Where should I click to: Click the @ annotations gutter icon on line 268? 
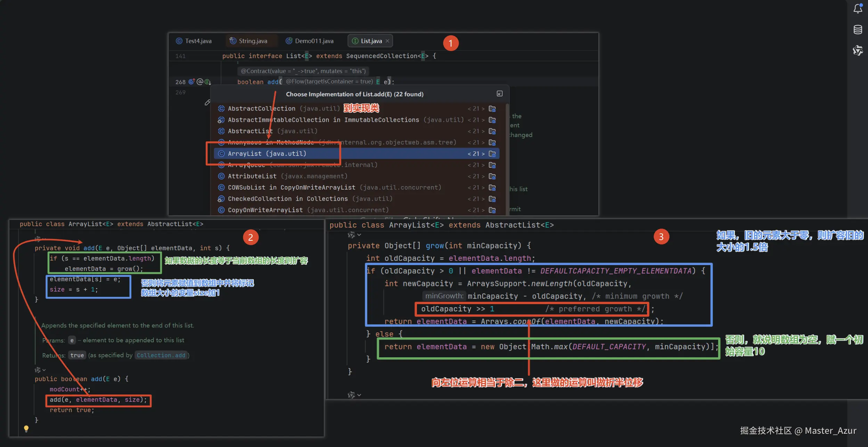(x=200, y=82)
